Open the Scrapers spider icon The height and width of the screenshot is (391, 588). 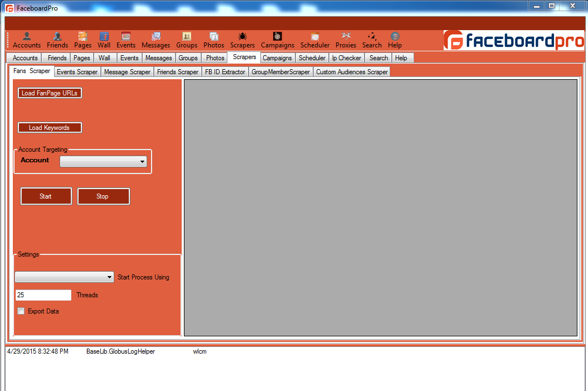[242, 41]
